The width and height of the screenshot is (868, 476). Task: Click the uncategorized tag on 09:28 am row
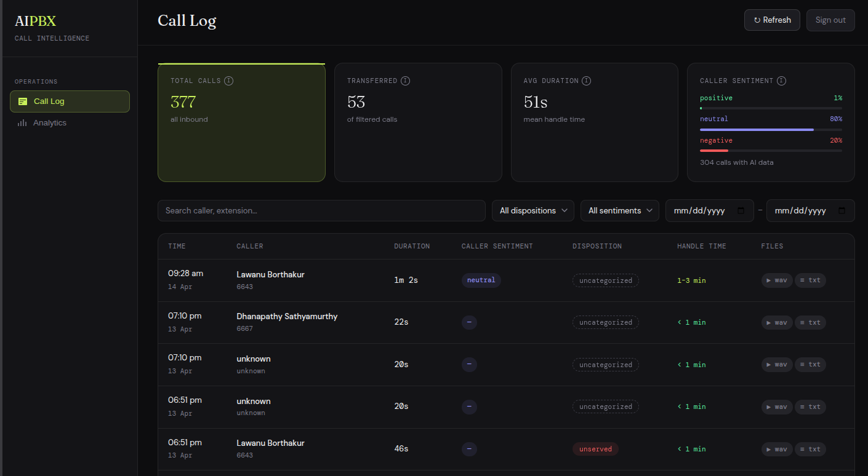pyautogui.click(x=606, y=280)
